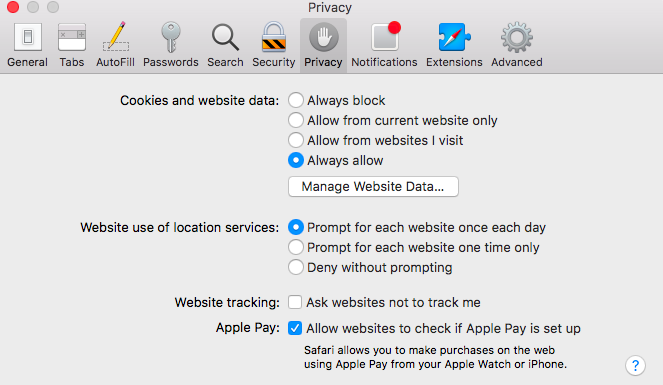Open help with the question mark button
Image resolution: width=663 pixels, height=385 pixels.
pos(635,365)
